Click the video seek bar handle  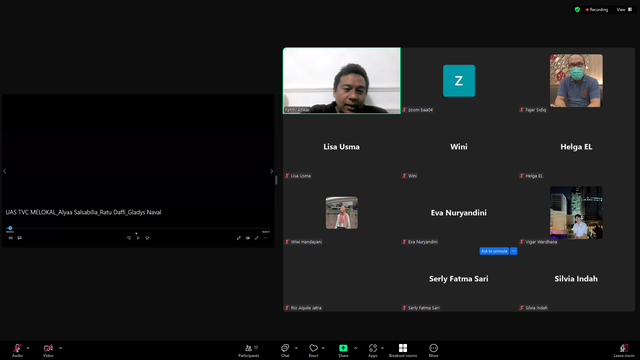10,228
